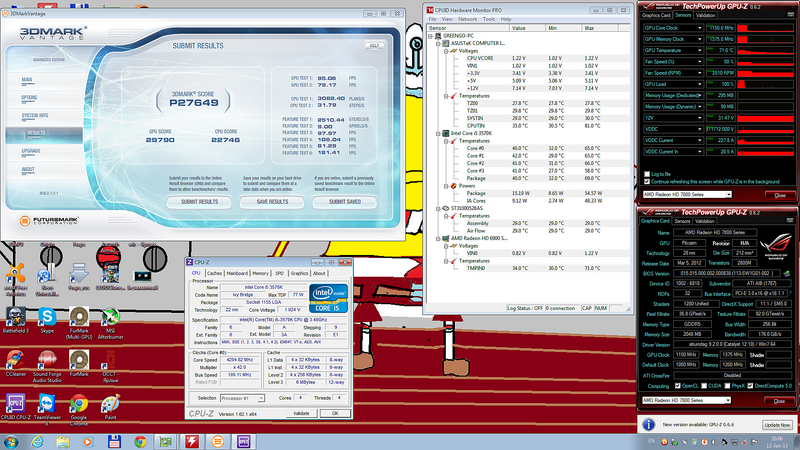800x450 pixels.
Task: Click Update Now for GPU-Z
Action: click(777, 425)
